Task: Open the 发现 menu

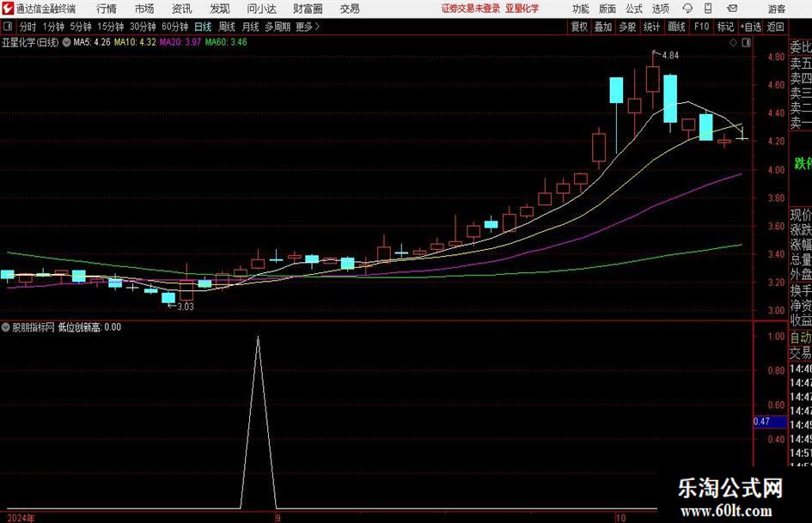Action: 220,9
